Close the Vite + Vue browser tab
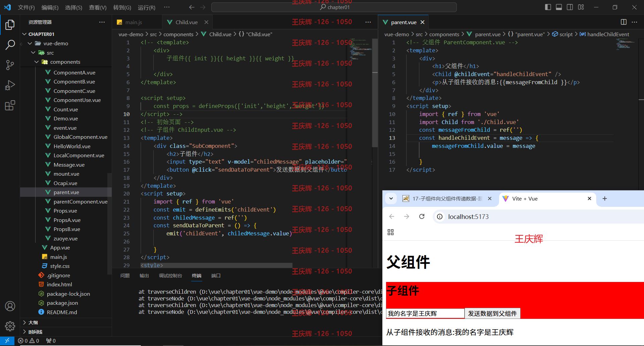644x346 pixels. pyautogui.click(x=589, y=198)
